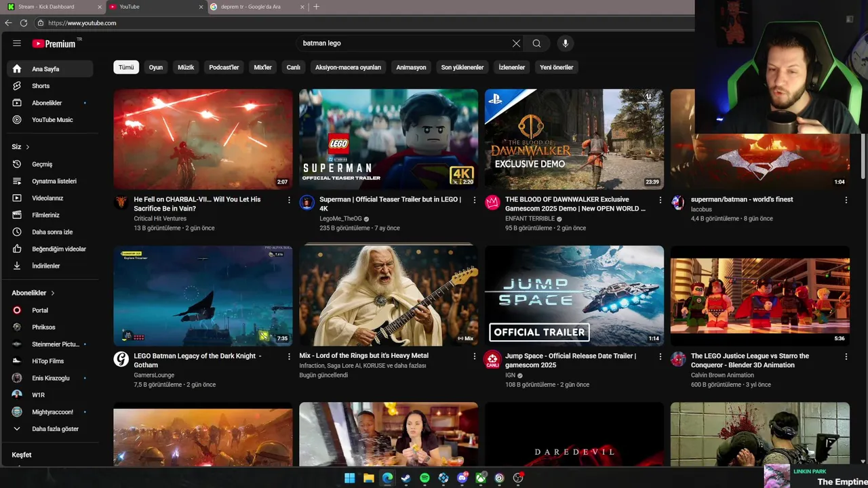Go to Ana Sayfa in sidebar
The width and height of the screenshot is (868, 488).
pos(50,68)
